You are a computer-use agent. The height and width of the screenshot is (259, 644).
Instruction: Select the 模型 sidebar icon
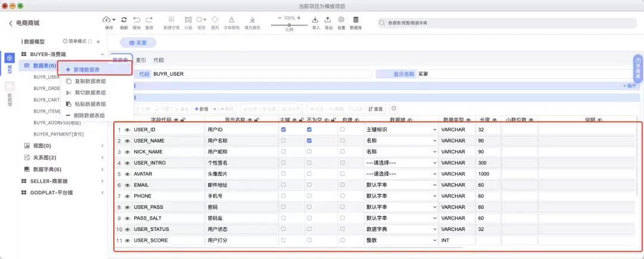pos(10,58)
